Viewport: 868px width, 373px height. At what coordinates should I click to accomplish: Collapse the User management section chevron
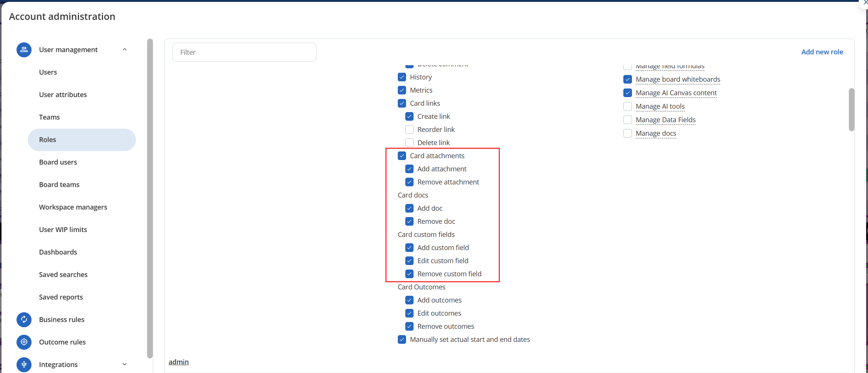tap(125, 50)
